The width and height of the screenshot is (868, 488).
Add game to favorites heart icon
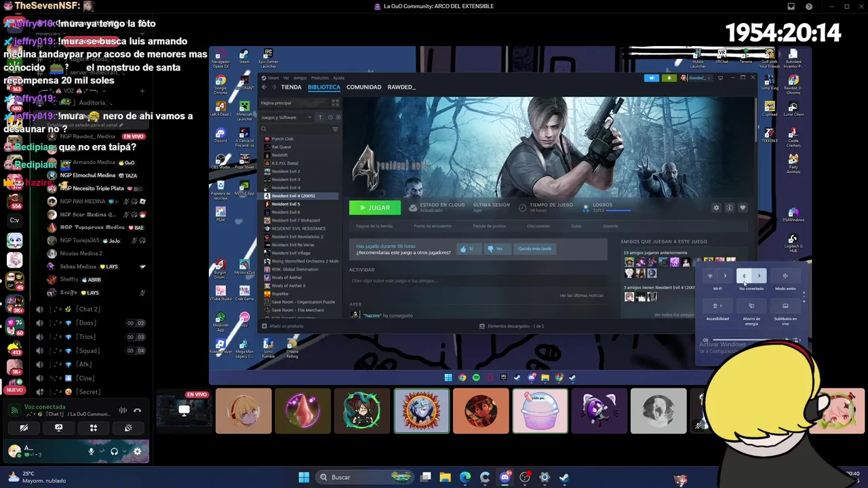click(743, 207)
